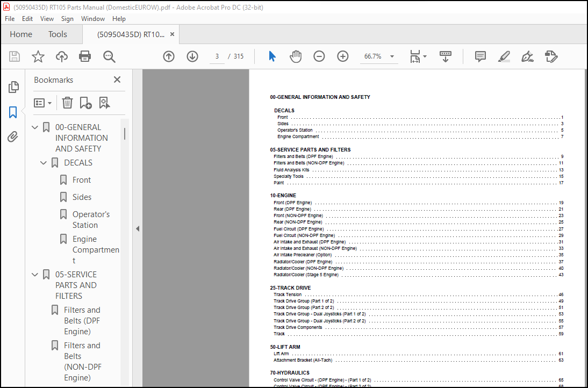The width and height of the screenshot is (588, 388).
Task: Add document to starred with star icon
Action: coord(38,56)
